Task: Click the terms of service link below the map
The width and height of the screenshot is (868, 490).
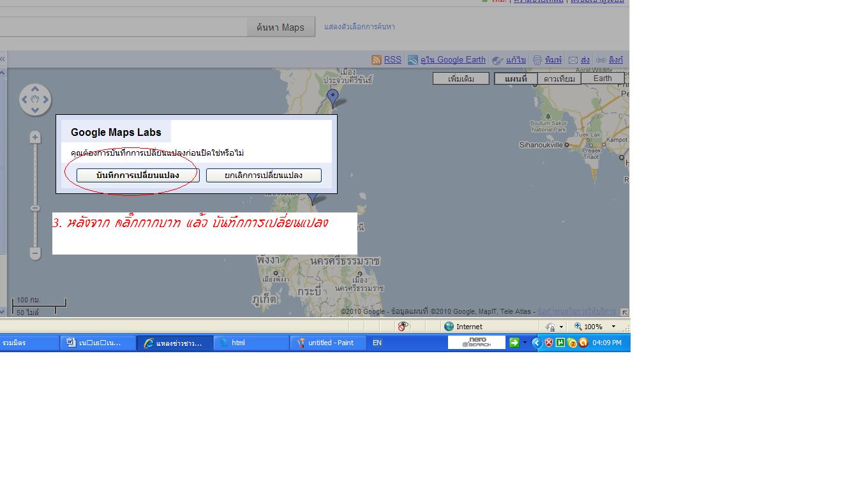Action: (576, 312)
